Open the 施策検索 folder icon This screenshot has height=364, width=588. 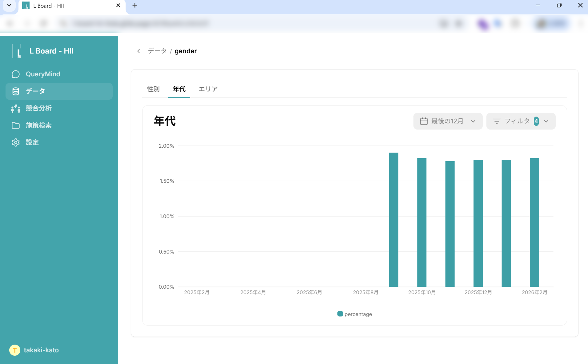15,125
